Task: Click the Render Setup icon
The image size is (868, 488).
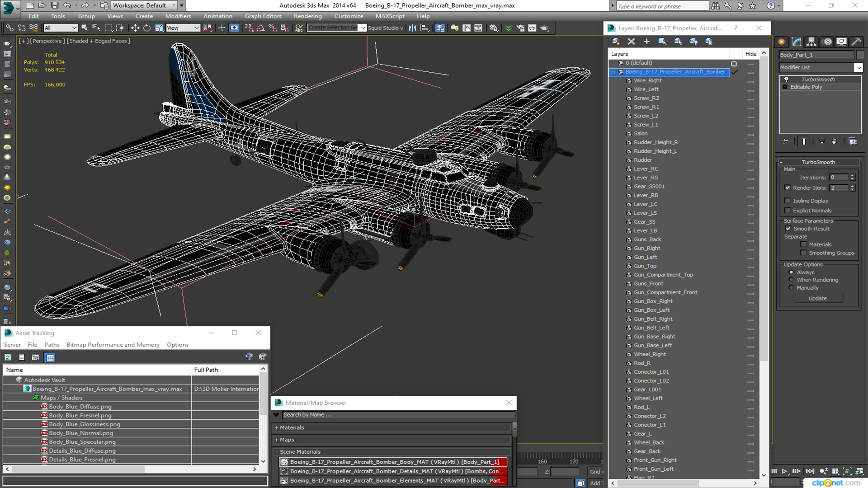Action: pos(520,28)
